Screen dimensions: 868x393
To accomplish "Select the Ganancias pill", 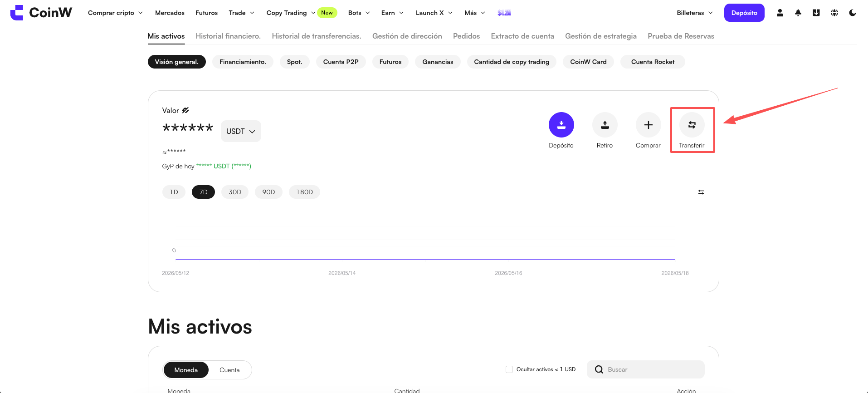I will point(438,62).
